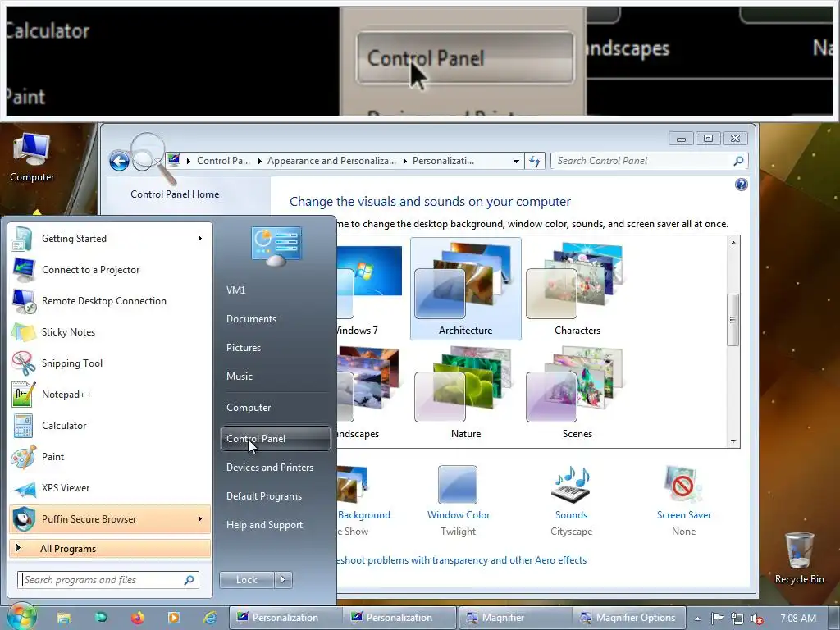This screenshot has height=630, width=840.
Task: Click the Windows Start orb
Action: tap(21, 617)
